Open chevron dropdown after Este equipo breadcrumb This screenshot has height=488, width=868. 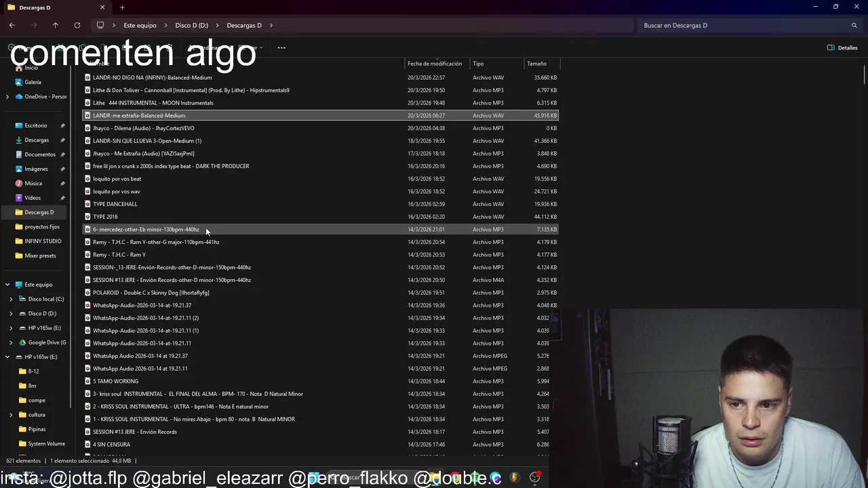(x=165, y=25)
